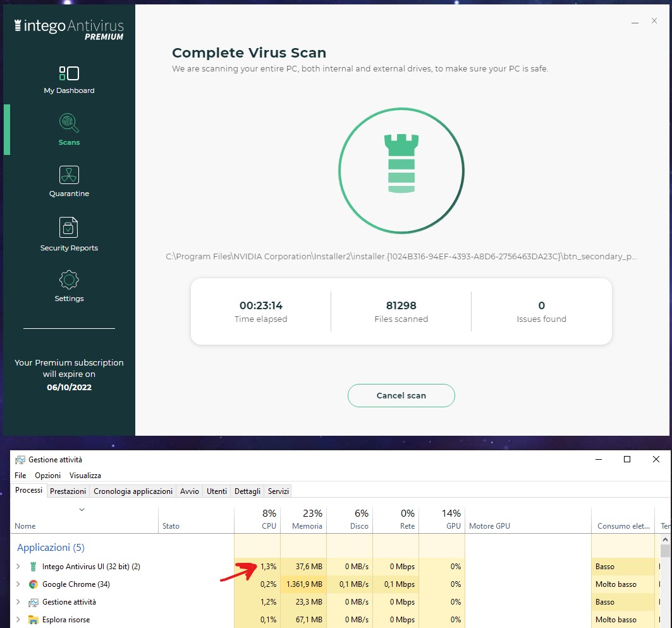Switch to the Servizi tab
The width and height of the screenshot is (672, 628).
278,491
